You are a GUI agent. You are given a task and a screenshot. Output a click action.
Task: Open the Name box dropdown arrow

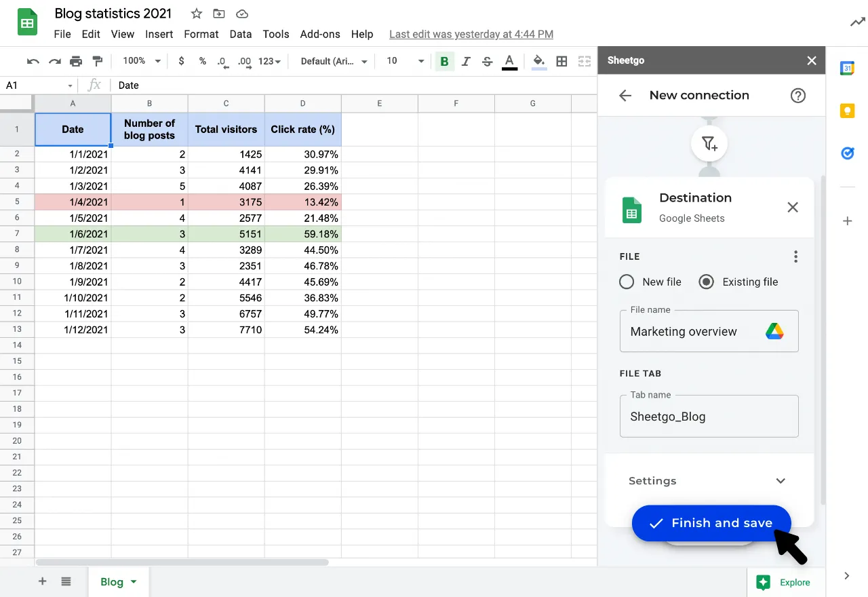pos(70,85)
